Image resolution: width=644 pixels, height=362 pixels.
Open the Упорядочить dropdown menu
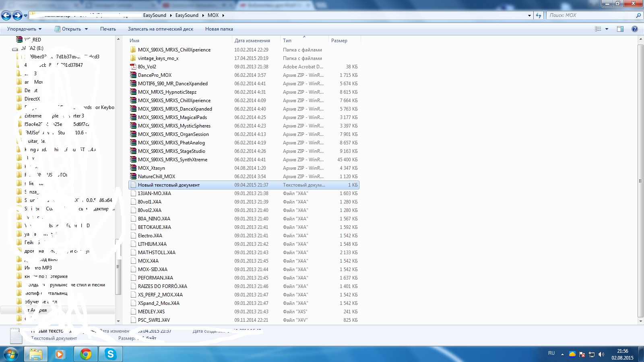[x=24, y=29]
